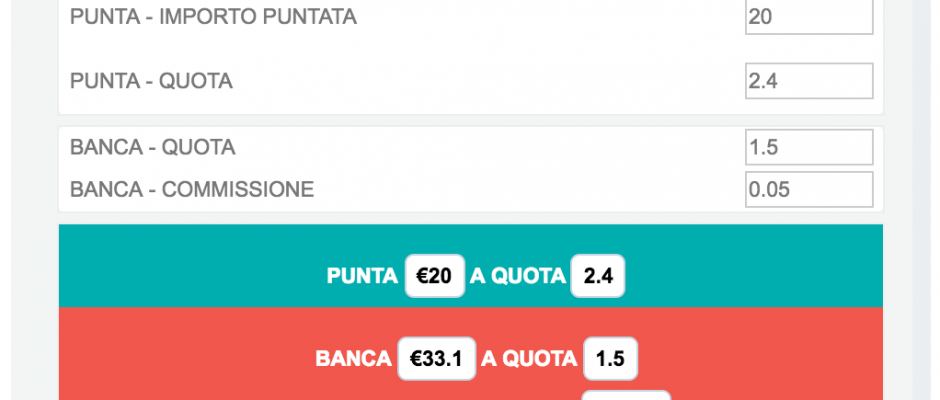
Task: Click the €20 badge in teal banner
Action: click(x=434, y=276)
